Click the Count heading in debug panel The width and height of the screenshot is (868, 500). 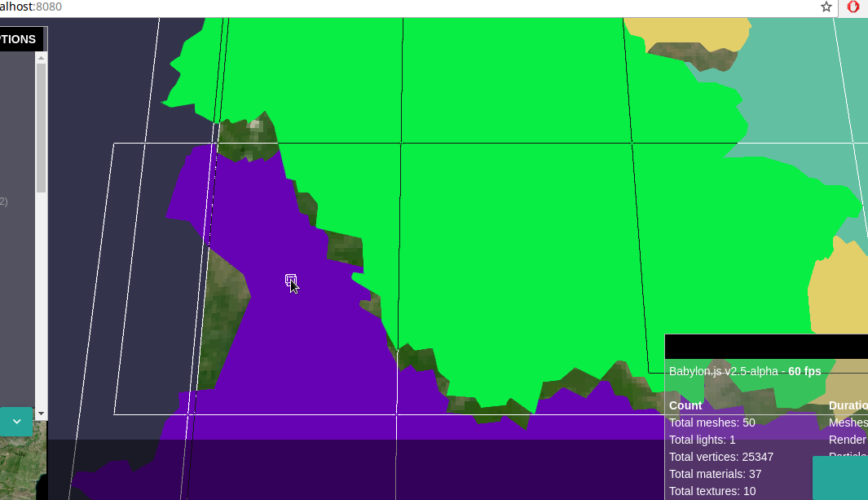tap(685, 405)
